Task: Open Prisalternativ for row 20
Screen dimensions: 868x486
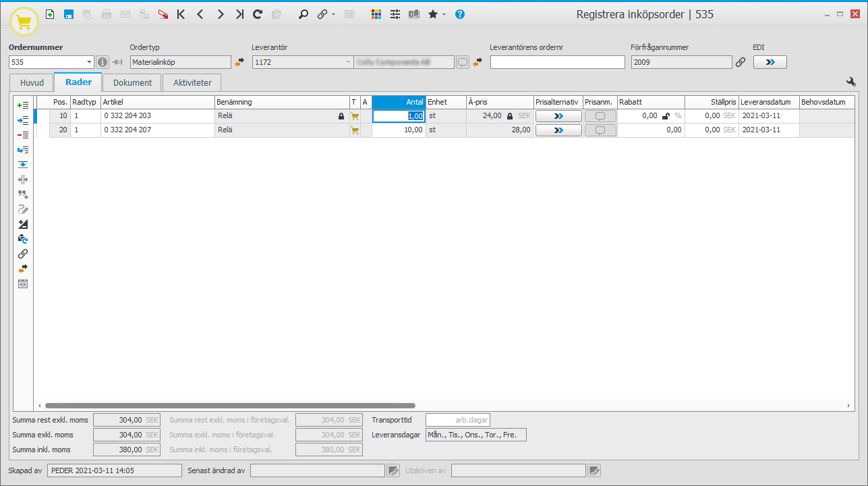Action: tap(558, 130)
